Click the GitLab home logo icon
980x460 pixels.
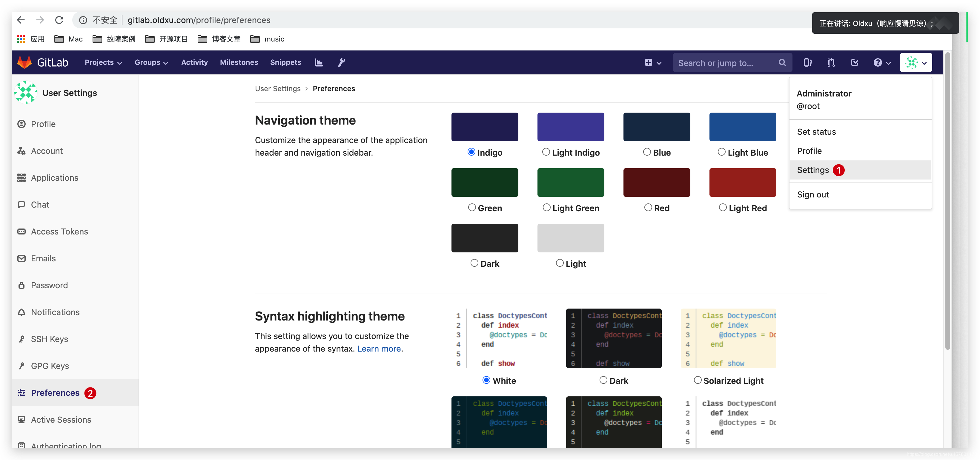26,62
